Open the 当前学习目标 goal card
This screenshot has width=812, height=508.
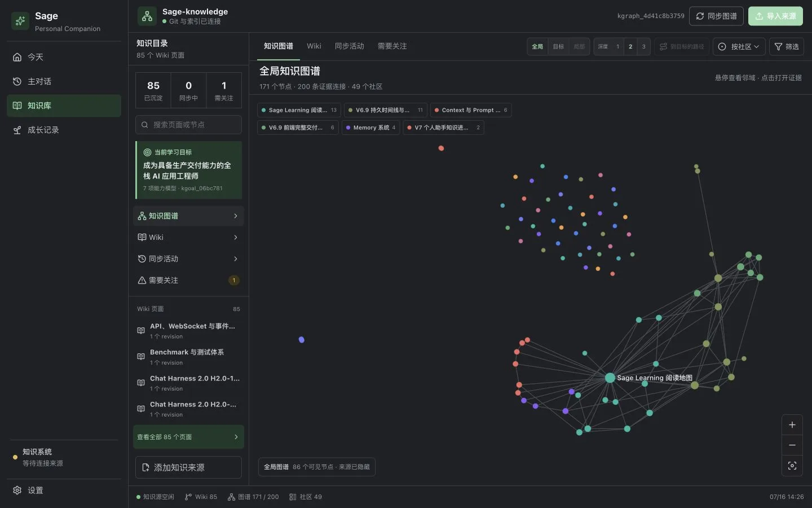[x=188, y=170]
